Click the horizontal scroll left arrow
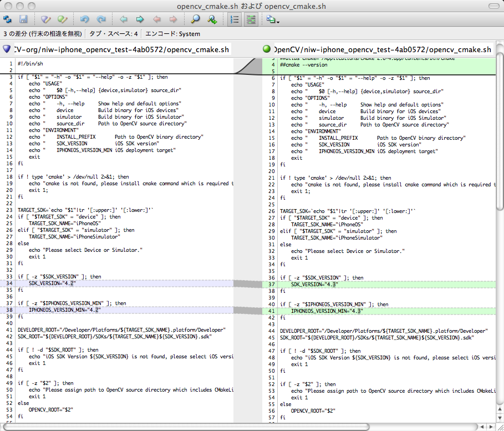The height and width of the screenshot is (431, 504). (x=482, y=427)
